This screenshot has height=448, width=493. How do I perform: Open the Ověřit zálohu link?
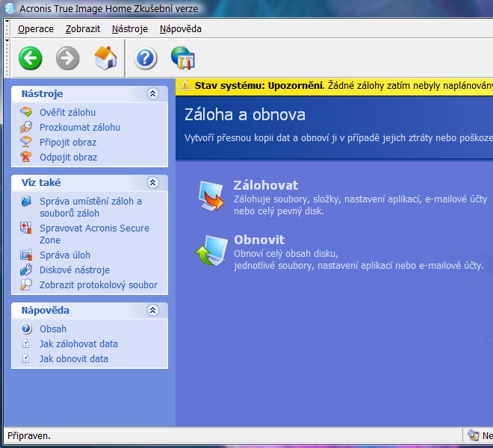67,112
